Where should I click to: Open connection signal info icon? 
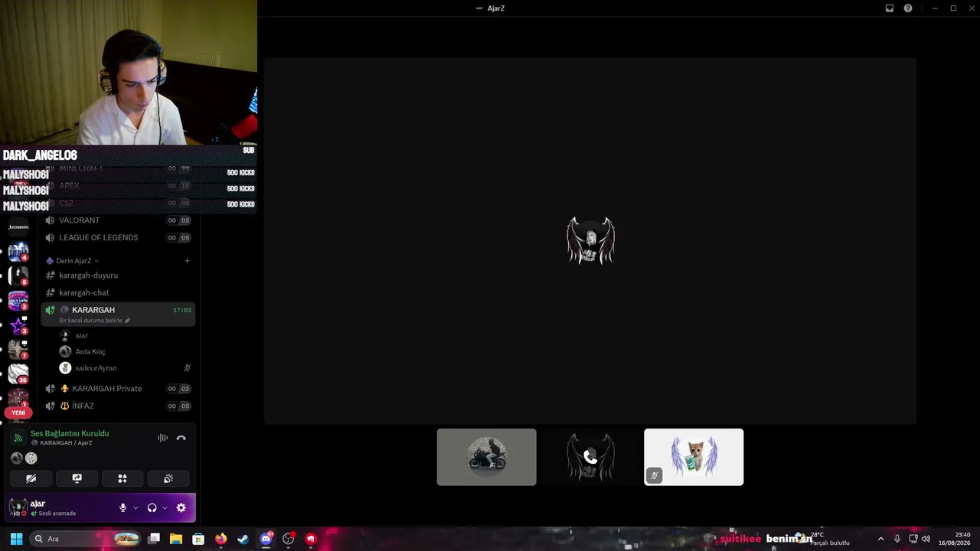coord(18,438)
